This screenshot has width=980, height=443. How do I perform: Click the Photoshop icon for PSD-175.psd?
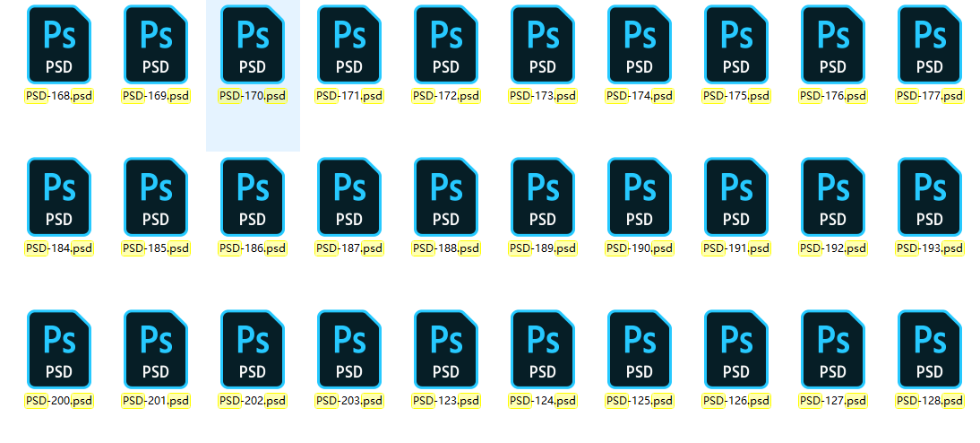tap(736, 45)
